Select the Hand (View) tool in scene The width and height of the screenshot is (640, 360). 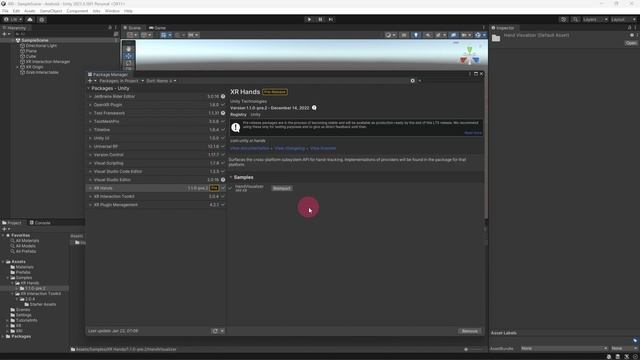(129, 49)
